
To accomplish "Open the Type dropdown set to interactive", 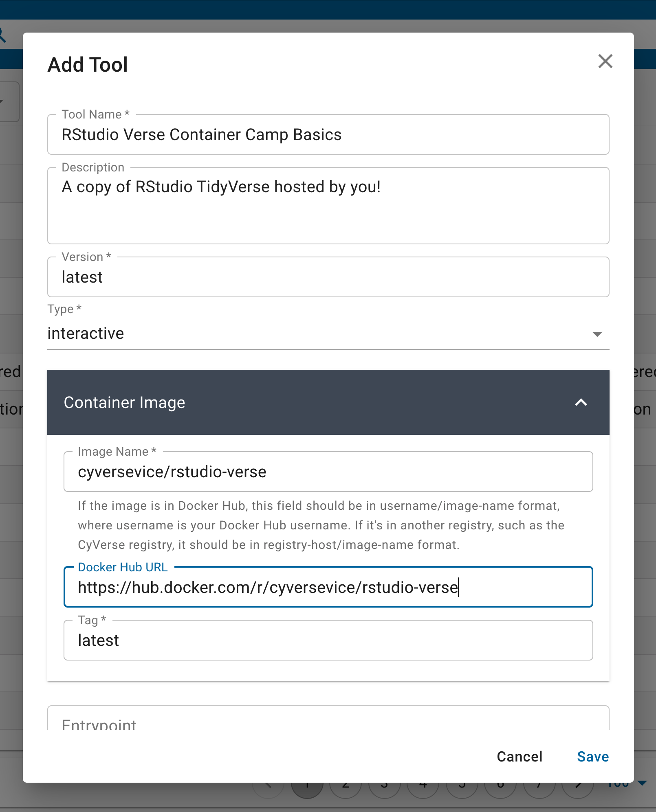I will (x=328, y=334).
